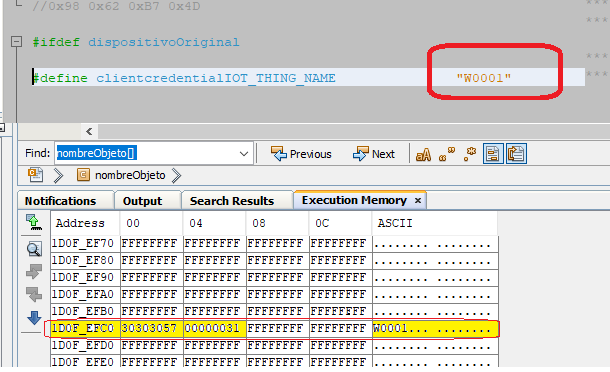Viewport: 610px width, 372px height.
Task: Click the blue down arrow icon
Action: tap(34, 318)
